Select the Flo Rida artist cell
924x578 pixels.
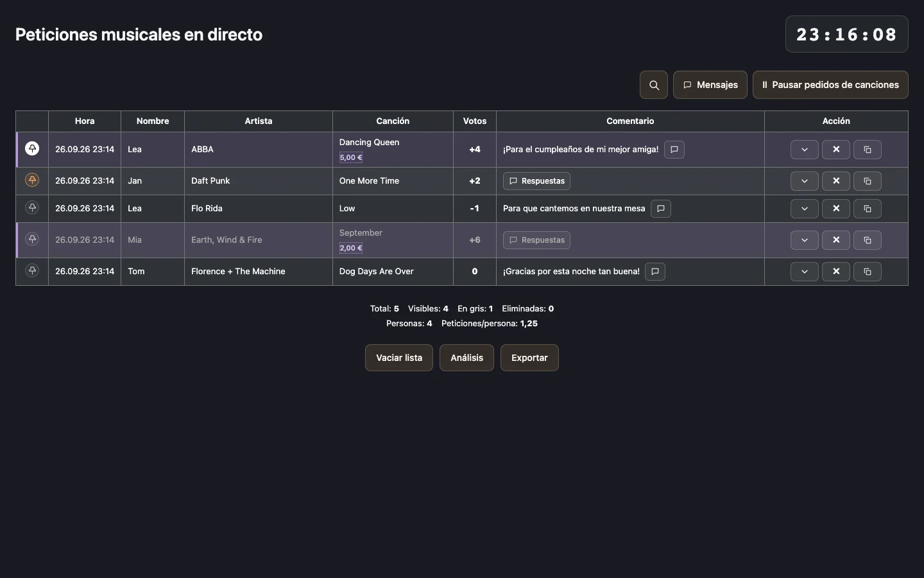pyautogui.click(x=259, y=209)
